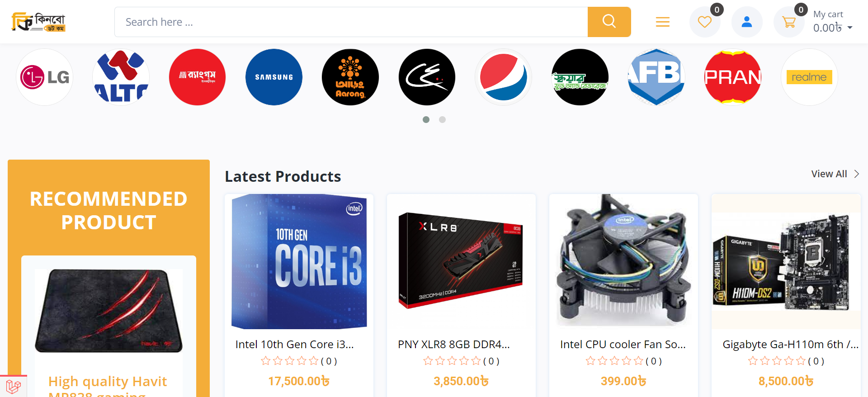Click the orange search magnifier button
This screenshot has height=397, width=868.
pos(609,22)
